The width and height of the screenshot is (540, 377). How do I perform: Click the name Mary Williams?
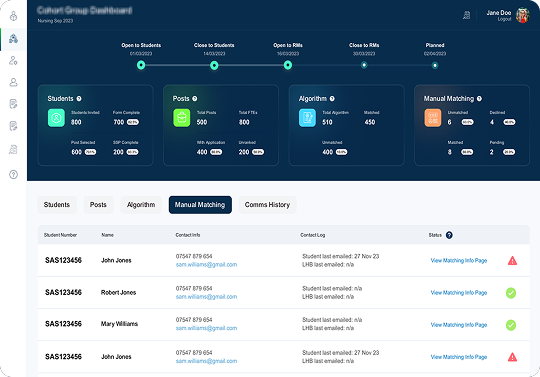click(119, 324)
